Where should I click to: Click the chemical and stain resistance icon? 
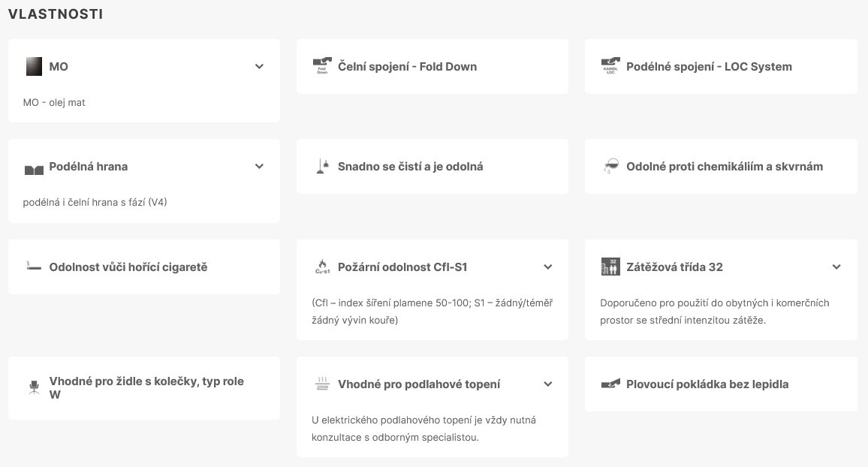click(x=610, y=167)
